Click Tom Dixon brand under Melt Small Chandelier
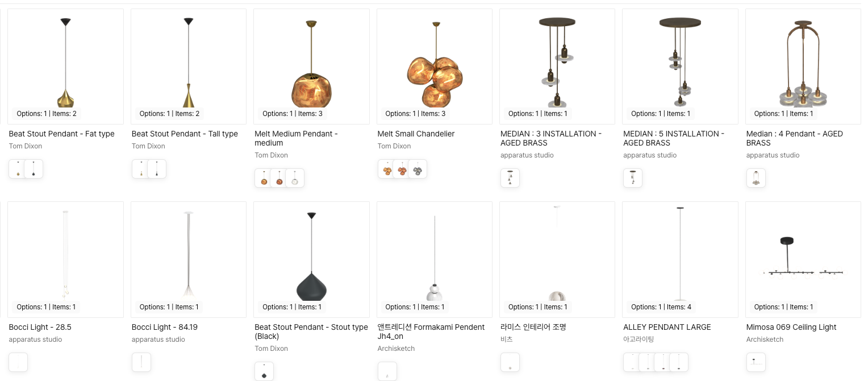This screenshot has width=868, height=381. 394,146
